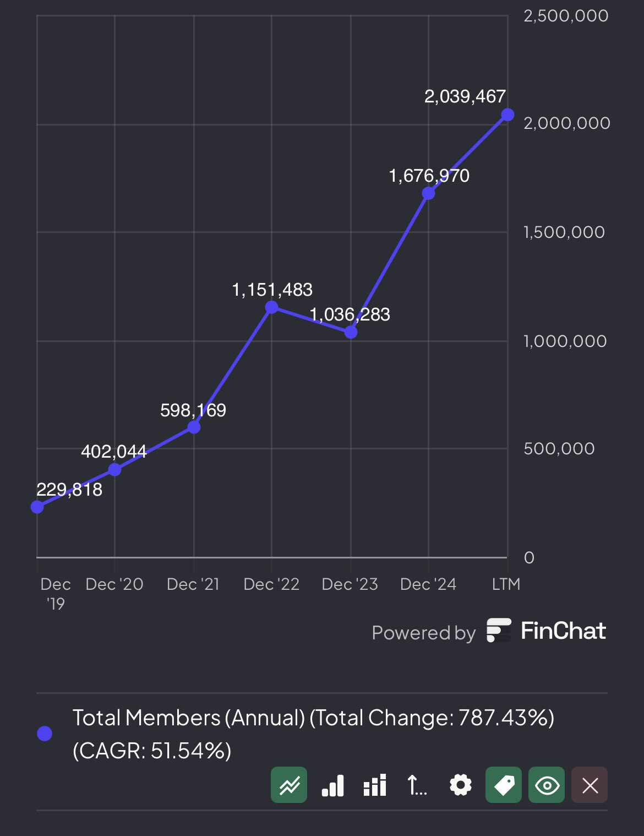
Task: Switch to bar chart type
Action: point(332,785)
